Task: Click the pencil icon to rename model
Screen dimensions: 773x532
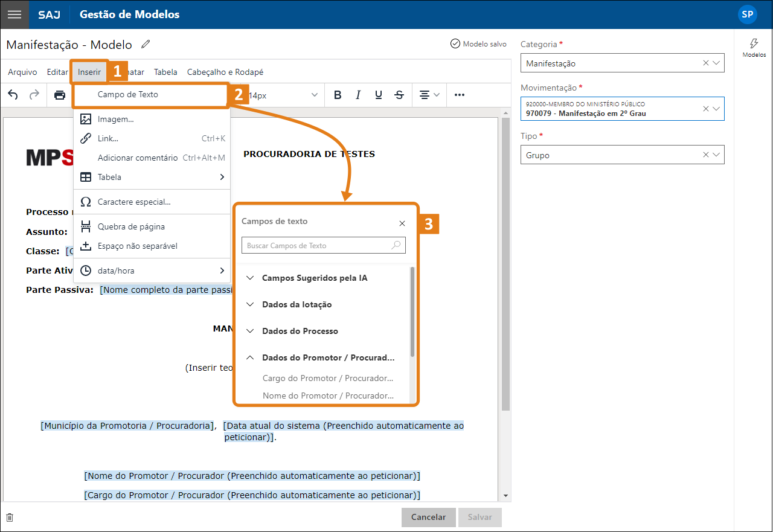Action: point(146,45)
